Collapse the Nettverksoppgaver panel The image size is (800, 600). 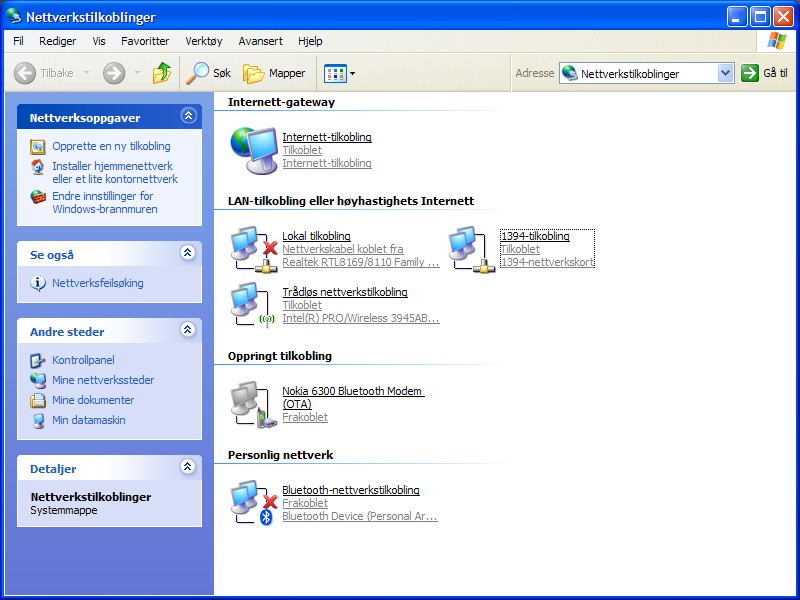click(188, 116)
